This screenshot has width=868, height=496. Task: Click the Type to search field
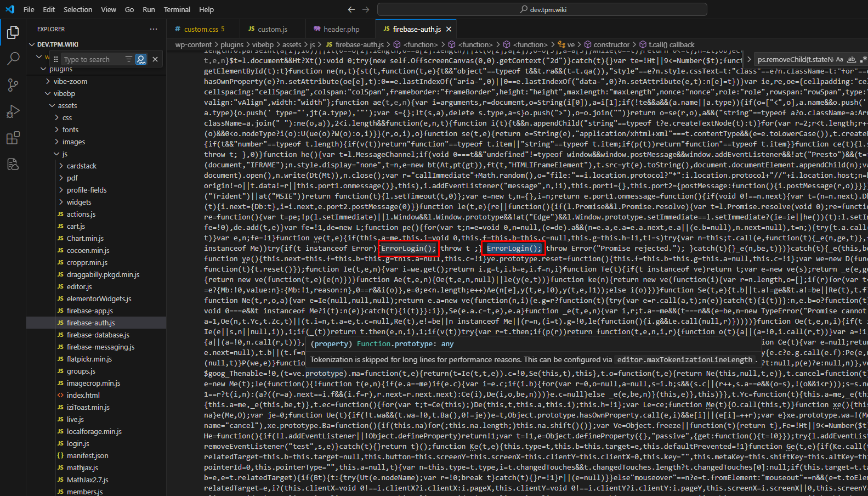92,59
